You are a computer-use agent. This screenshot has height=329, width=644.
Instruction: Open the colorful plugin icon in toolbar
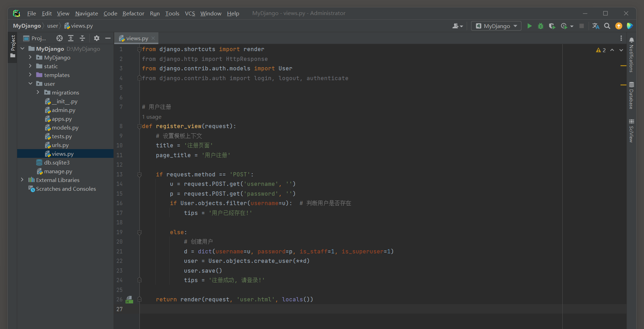[x=630, y=26]
